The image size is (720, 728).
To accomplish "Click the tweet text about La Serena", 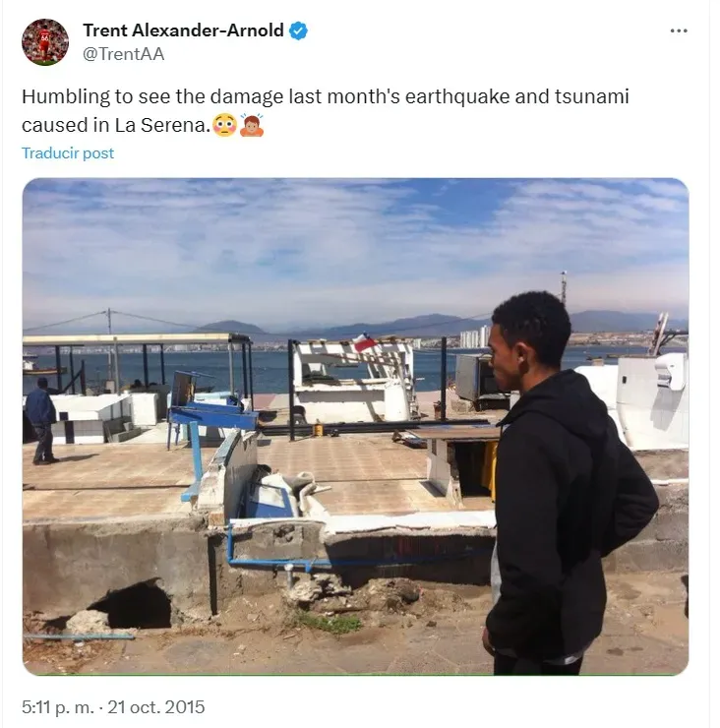I will tap(325, 111).
